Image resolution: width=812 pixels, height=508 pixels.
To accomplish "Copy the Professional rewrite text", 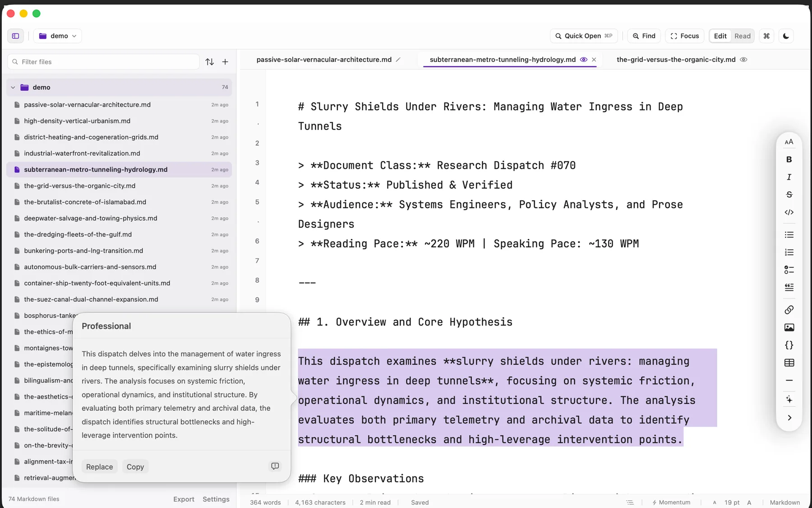I will point(135,467).
